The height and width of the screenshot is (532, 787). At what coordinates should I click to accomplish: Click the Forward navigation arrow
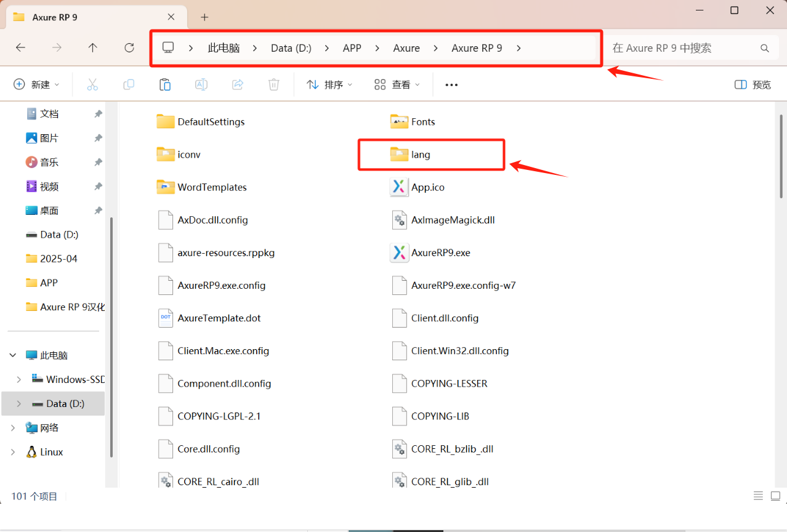[57, 47]
